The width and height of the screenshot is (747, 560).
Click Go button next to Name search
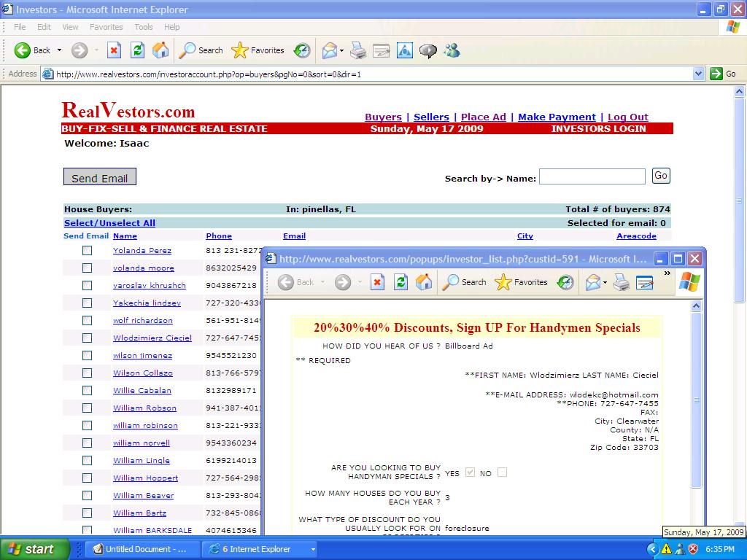661,176
